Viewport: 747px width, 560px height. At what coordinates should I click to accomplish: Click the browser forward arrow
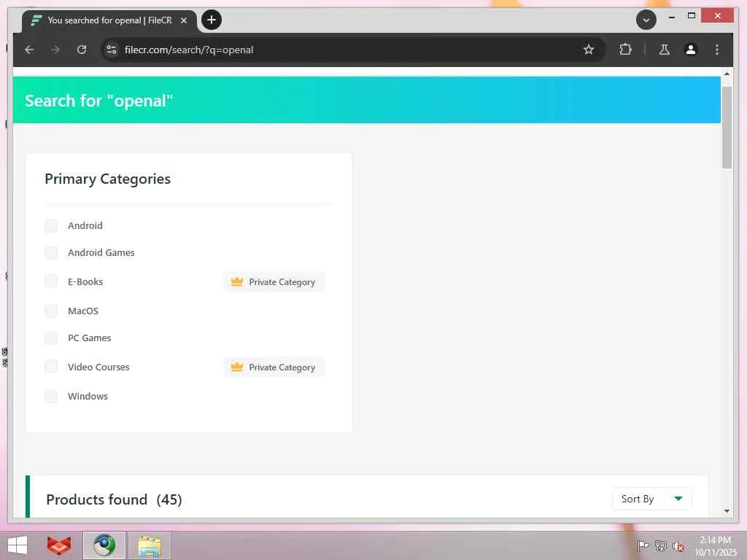point(55,50)
